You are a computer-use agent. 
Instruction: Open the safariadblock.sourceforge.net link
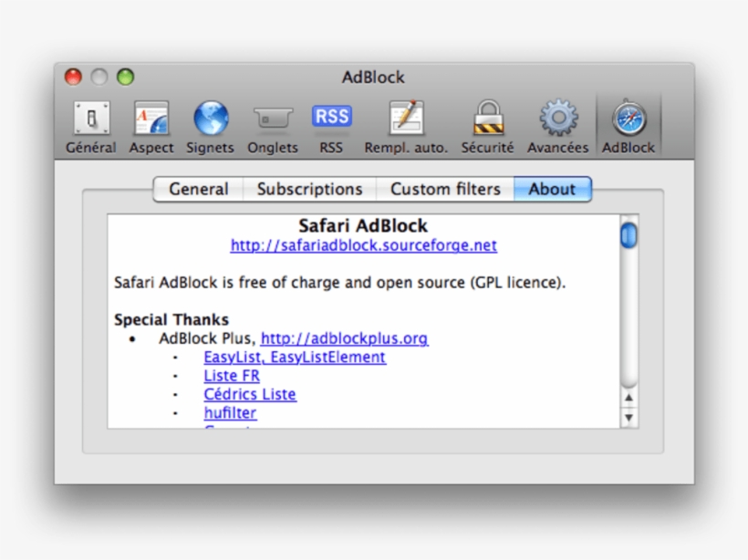pos(363,245)
